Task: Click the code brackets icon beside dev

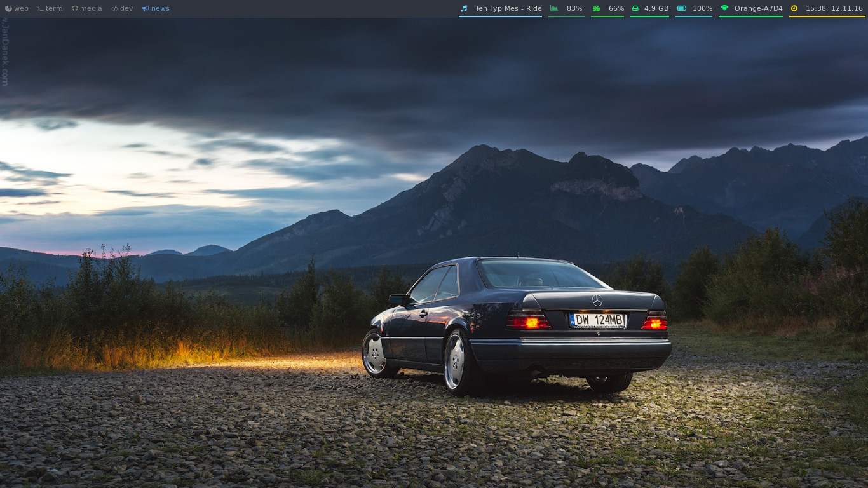Action: (114, 8)
